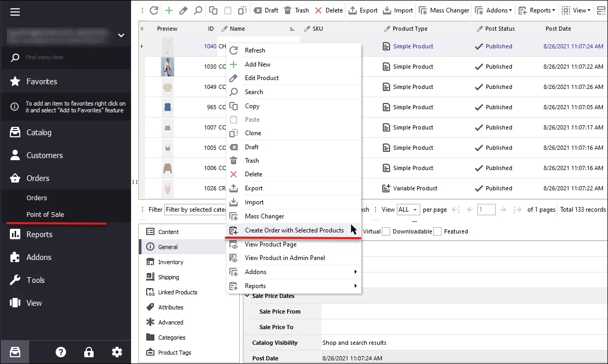Open the View dropdown in the toolbar
Image resolution: width=608 pixels, height=364 pixels.
click(575, 10)
